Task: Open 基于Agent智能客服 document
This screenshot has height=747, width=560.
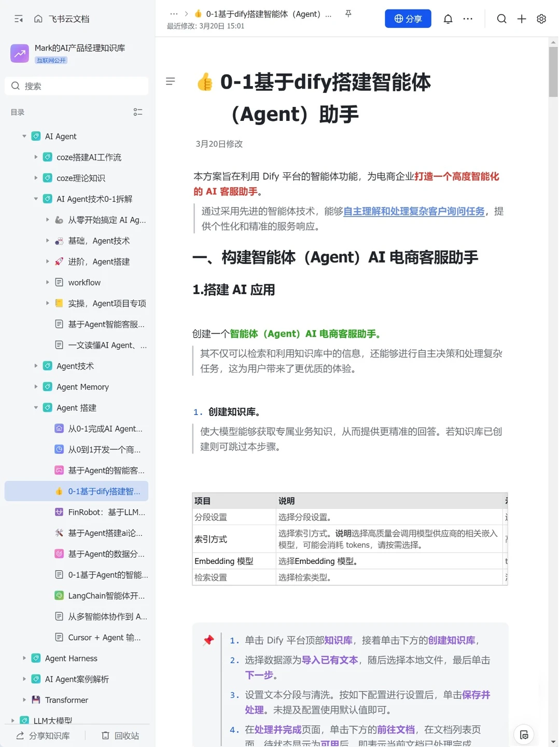Action: tap(106, 324)
